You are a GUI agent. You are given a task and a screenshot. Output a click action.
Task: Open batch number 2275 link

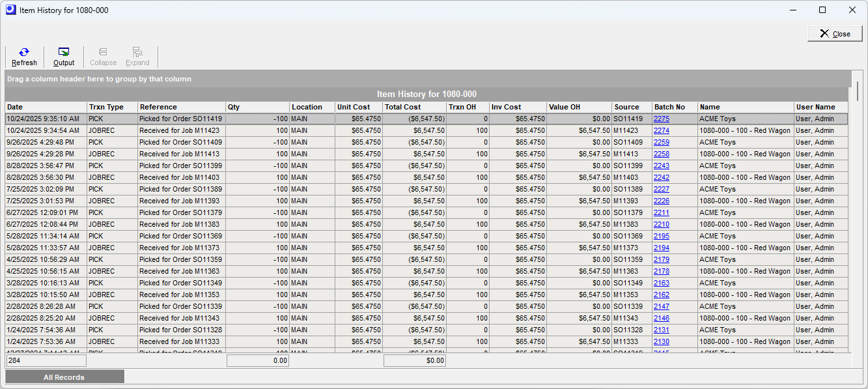[x=662, y=119]
